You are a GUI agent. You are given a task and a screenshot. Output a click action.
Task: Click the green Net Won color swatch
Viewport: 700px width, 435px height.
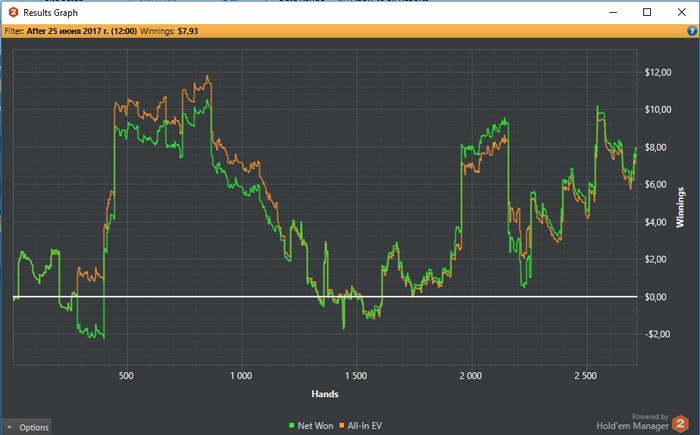tap(292, 426)
